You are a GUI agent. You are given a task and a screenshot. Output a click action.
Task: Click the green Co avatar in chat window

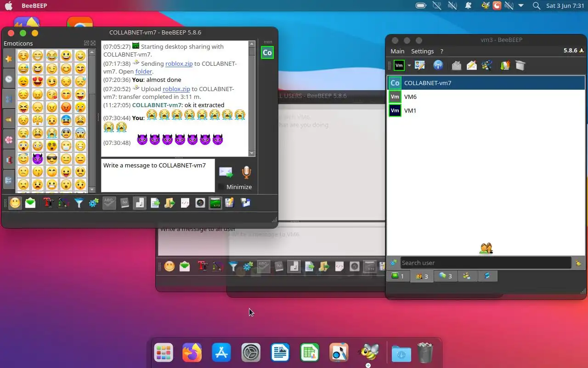[267, 52]
